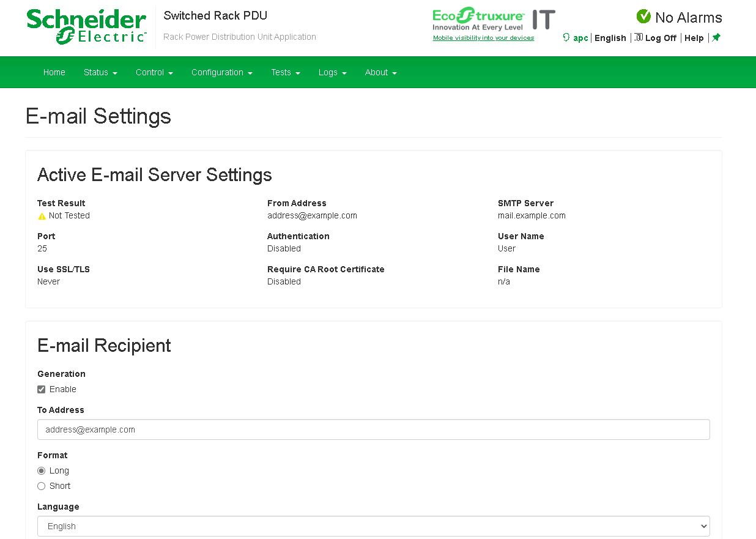Click the Require CA Root Certificate value Disabled
Viewport: 756px width, 539px height.
point(284,281)
